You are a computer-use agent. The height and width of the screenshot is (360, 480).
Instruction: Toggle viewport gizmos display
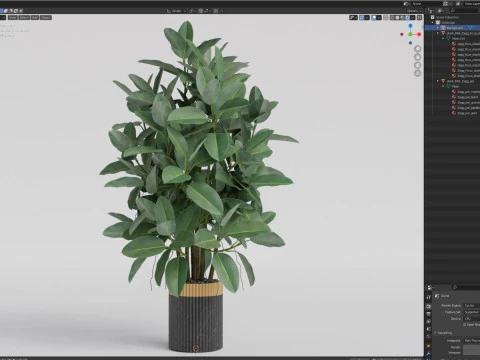click(362, 17)
